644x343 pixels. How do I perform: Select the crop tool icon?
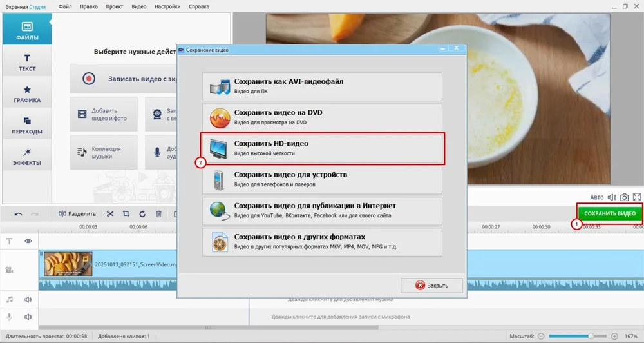(x=126, y=214)
